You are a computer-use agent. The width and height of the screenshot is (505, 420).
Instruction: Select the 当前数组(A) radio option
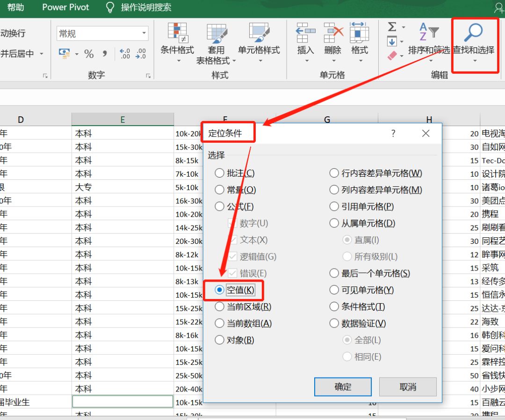click(244, 323)
